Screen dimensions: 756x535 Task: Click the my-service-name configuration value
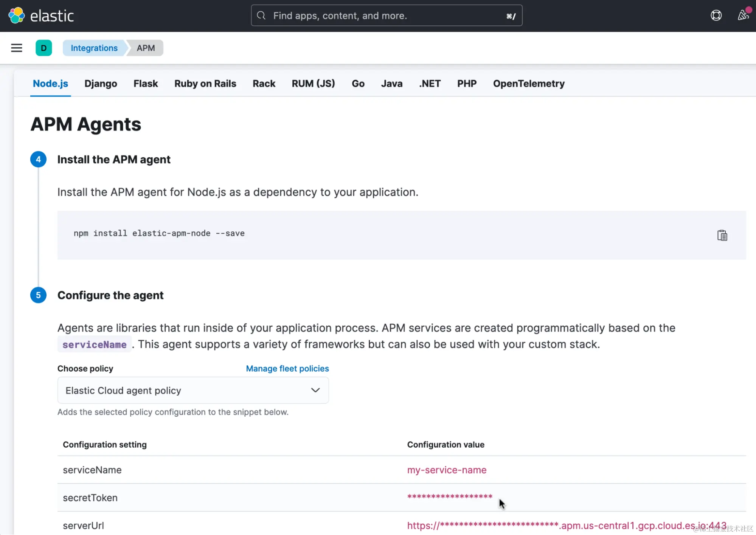[x=447, y=470]
